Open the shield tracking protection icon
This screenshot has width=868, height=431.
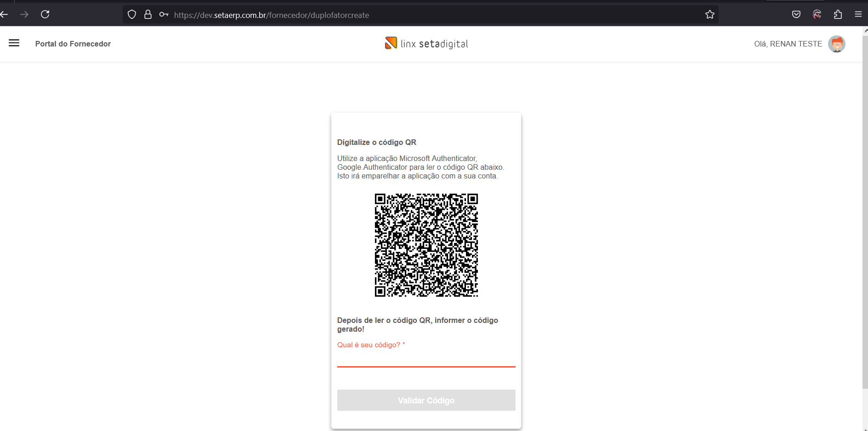point(132,15)
